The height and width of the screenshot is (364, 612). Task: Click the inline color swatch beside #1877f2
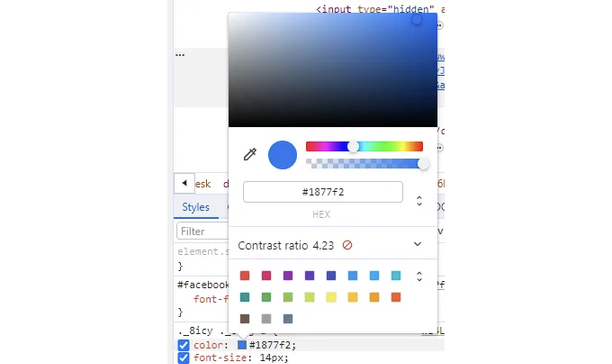click(x=242, y=345)
